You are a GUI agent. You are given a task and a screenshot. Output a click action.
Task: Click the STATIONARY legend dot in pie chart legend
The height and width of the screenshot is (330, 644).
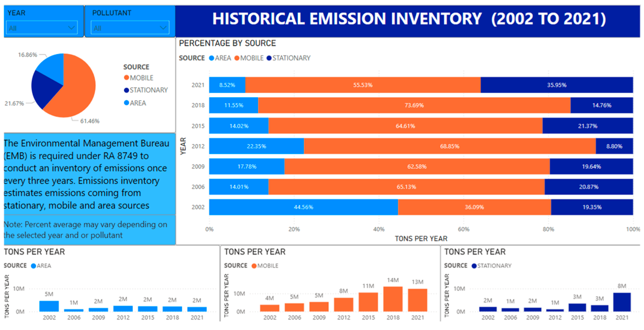(x=126, y=90)
